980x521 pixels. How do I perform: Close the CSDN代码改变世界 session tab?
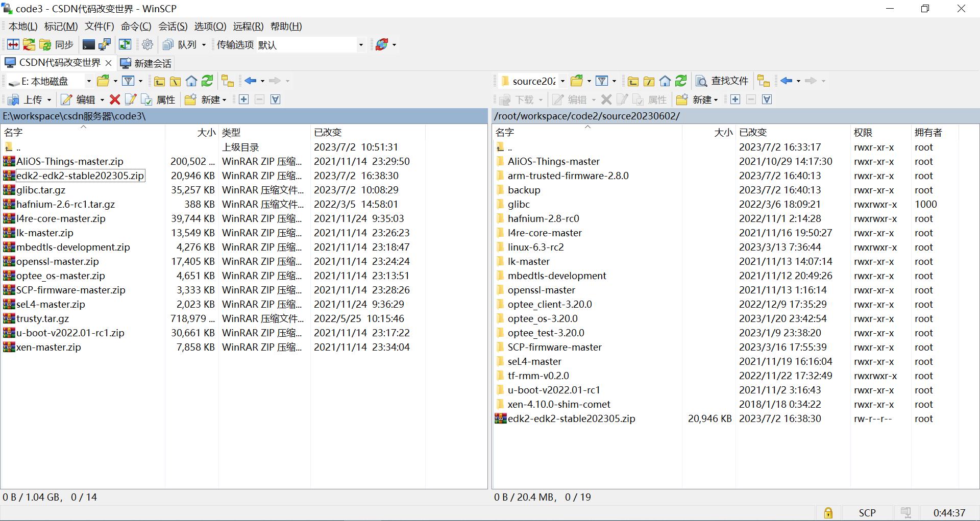(x=108, y=63)
